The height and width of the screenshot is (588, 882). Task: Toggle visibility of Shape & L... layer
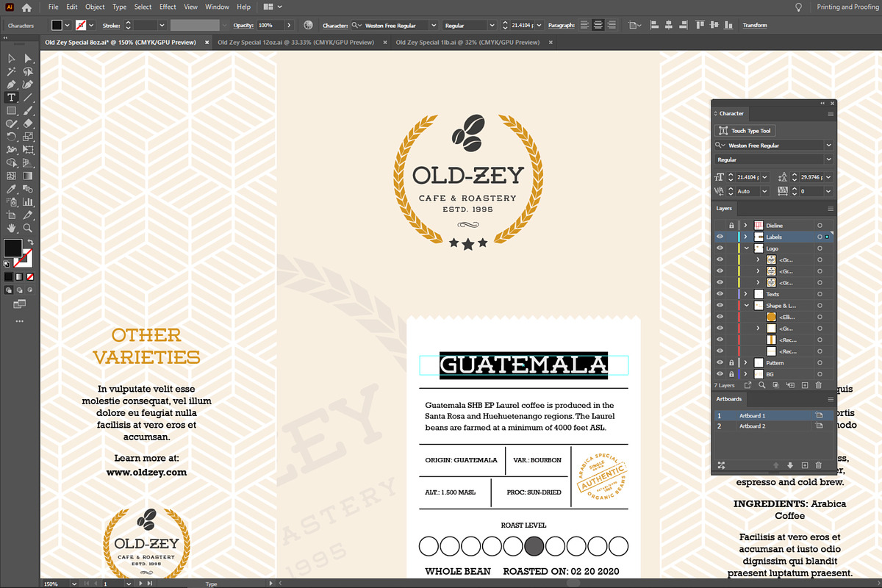point(720,306)
